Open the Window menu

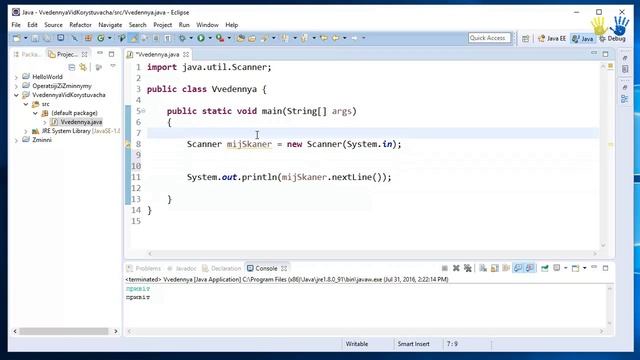(207, 25)
